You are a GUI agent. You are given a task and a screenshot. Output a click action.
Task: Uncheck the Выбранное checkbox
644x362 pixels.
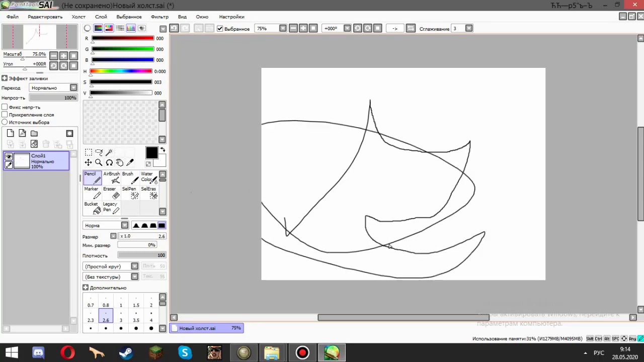[x=220, y=29]
